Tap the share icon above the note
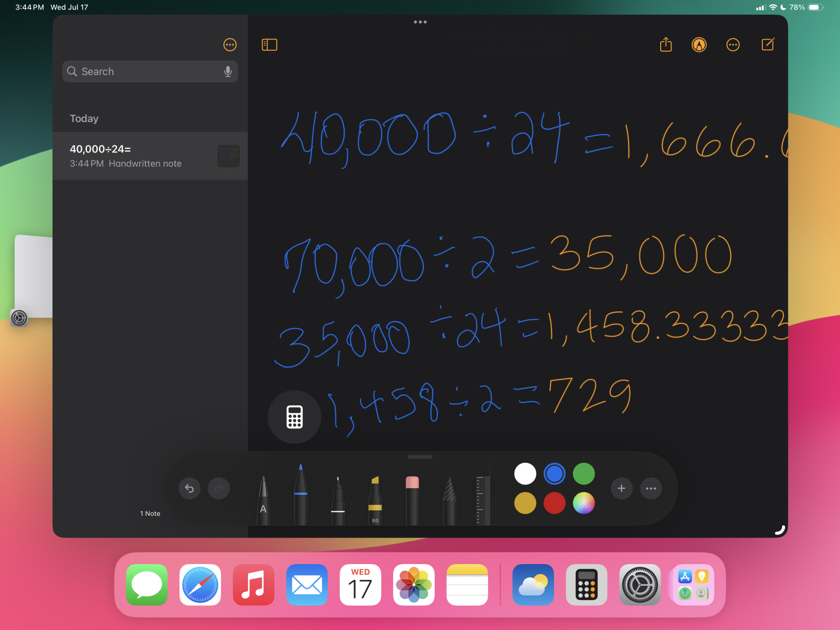 [665, 45]
